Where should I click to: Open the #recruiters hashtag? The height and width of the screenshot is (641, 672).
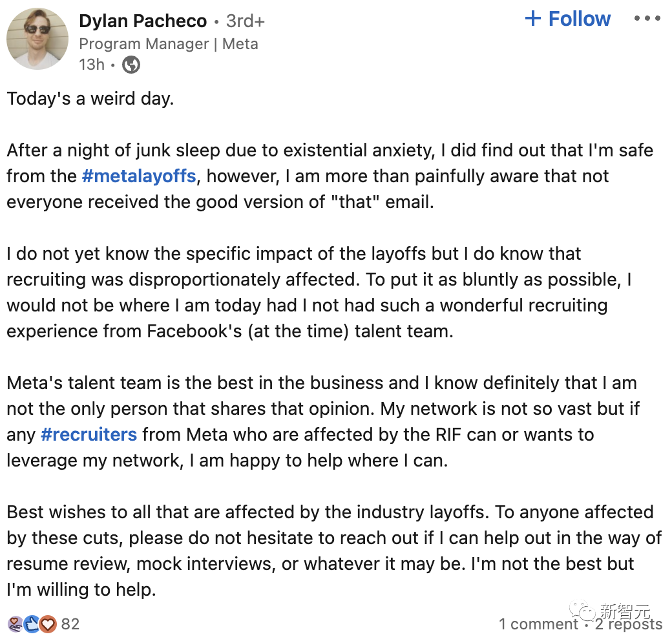pyautogui.click(x=89, y=434)
